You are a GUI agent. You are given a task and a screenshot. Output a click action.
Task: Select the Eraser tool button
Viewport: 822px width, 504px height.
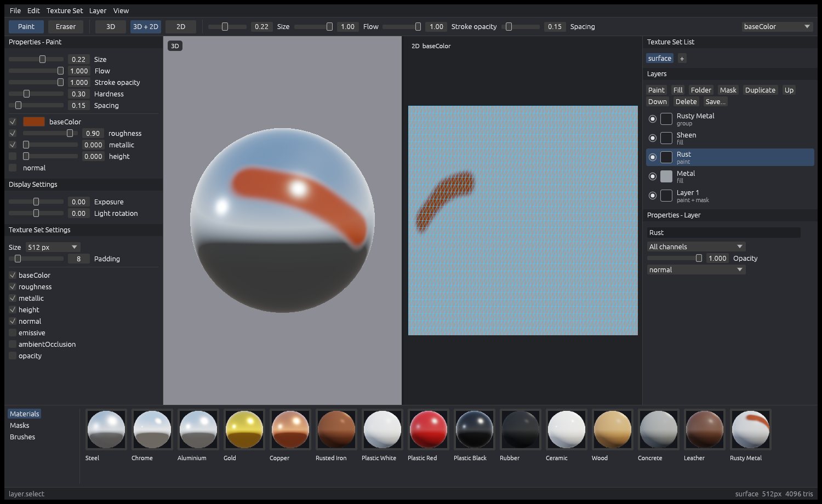coord(66,26)
